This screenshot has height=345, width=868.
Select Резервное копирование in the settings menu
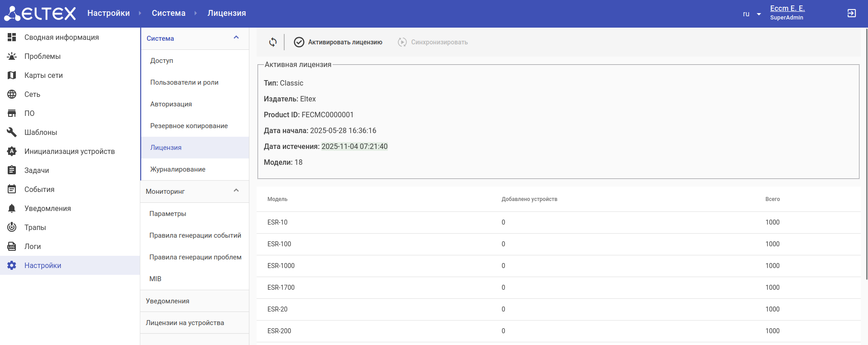click(189, 126)
